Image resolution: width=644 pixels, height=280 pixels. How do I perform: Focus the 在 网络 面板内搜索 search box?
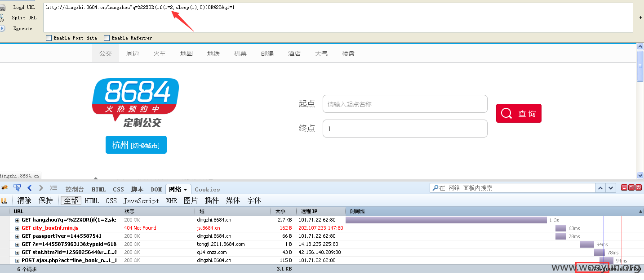tap(512, 188)
